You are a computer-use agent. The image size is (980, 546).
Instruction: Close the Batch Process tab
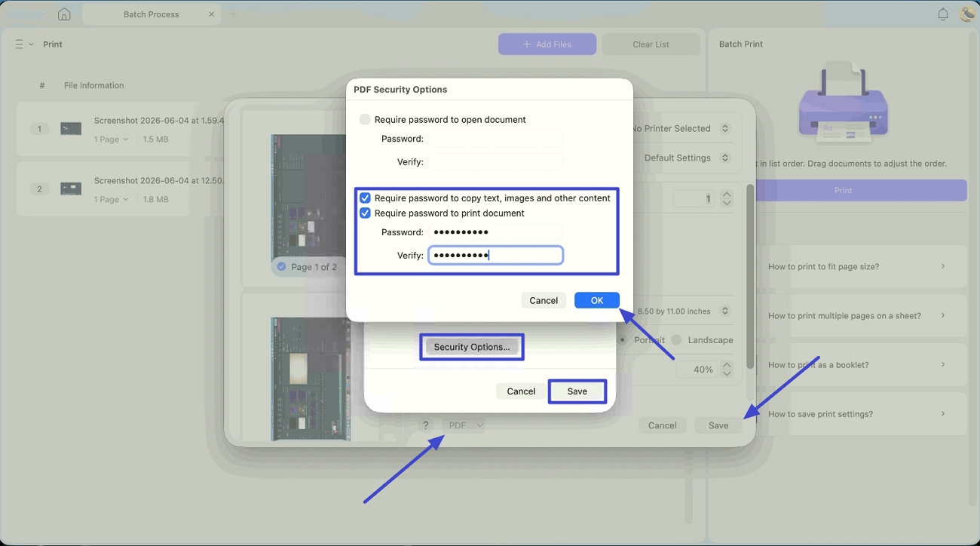pos(212,14)
